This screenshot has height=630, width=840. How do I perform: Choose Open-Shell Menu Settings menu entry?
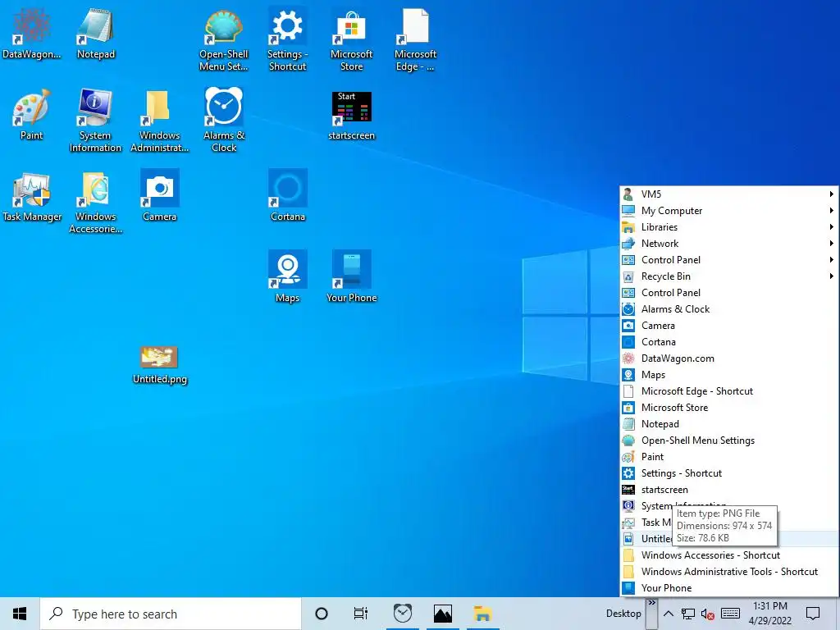point(728,441)
